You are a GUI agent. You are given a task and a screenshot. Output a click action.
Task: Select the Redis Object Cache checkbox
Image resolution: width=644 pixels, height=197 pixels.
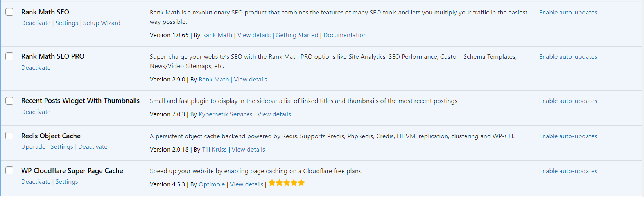tap(9, 136)
